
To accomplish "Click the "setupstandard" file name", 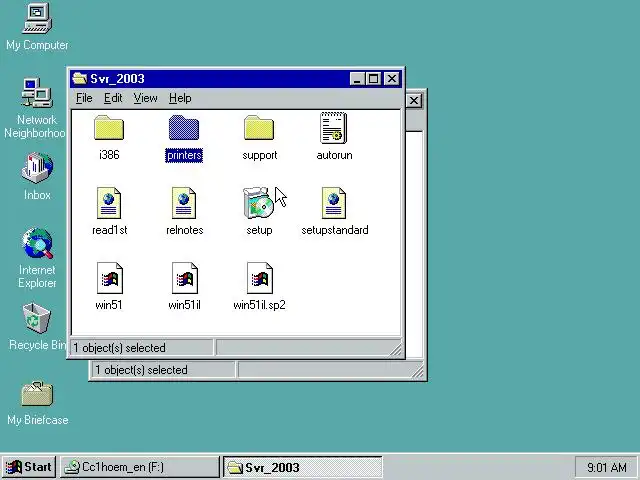I will [x=335, y=230].
